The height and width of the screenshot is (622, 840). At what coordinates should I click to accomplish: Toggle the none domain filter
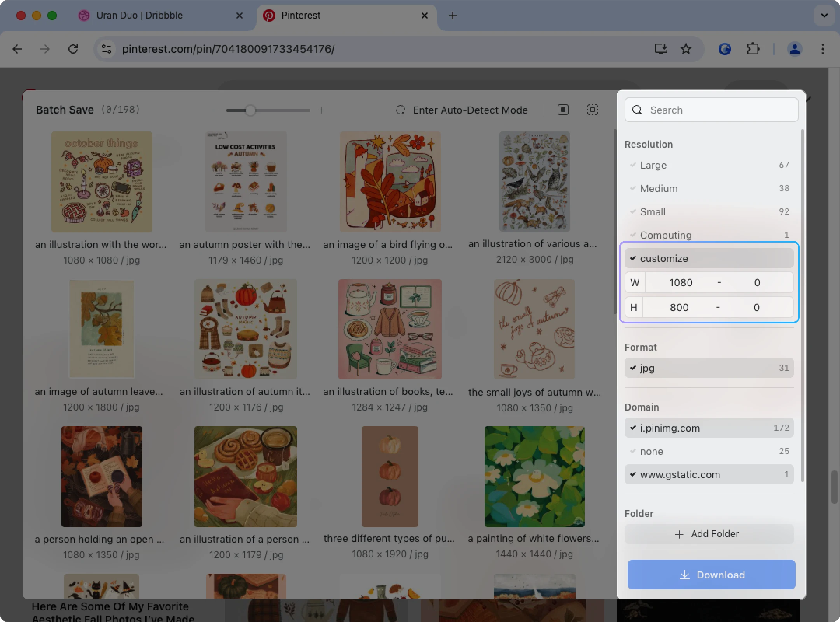click(x=709, y=451)
